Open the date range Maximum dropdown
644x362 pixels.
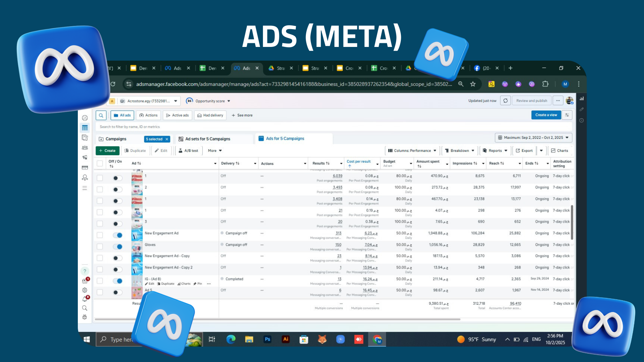point(533,137)
